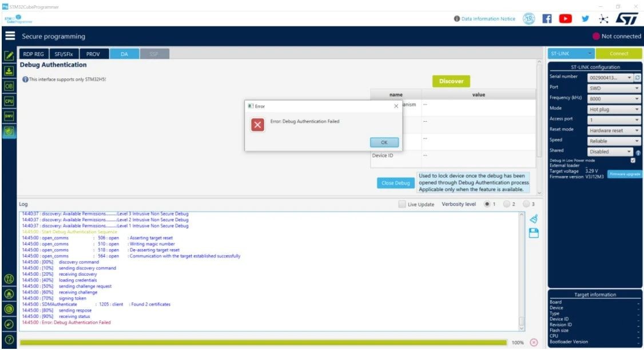Screen dimensions: 644x350
Task: Open the Shared Disabled dropdown
Action: coord(610,152)
